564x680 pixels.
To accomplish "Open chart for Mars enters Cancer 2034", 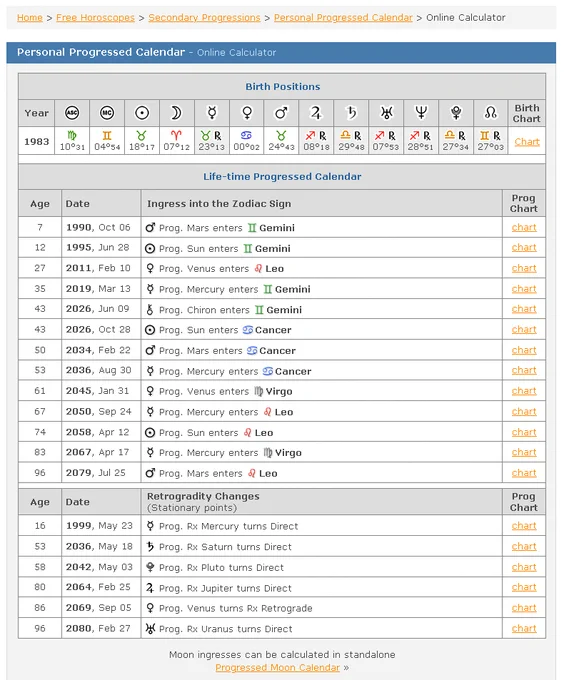I will click(524, 350).
